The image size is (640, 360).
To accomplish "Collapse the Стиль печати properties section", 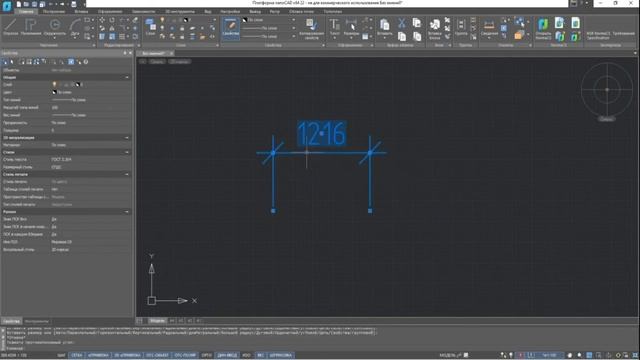I will tap(127, 174).
